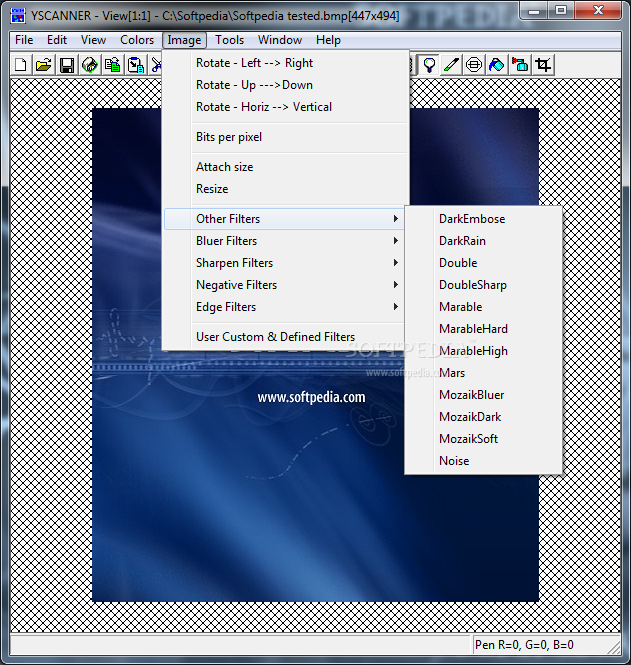
Task: Open the Edit menu
Action: coord(57,40)
